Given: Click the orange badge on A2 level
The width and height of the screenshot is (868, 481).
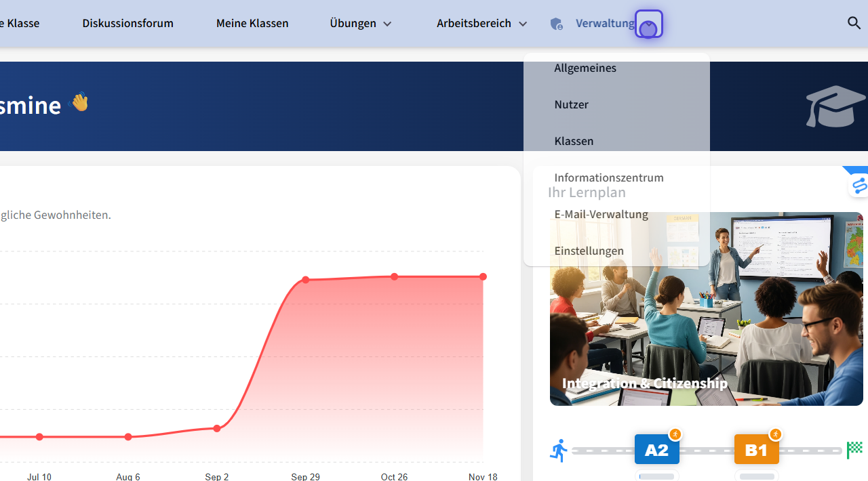Looking at the screenshot, I should click(x=675, y=434).
